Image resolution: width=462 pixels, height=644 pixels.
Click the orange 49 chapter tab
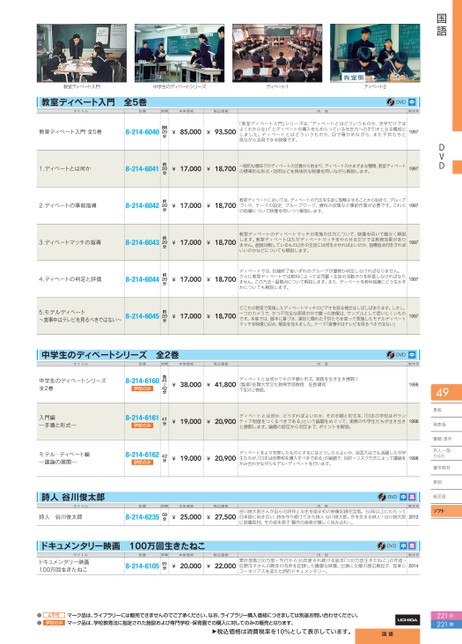click(x=446, y=393)
